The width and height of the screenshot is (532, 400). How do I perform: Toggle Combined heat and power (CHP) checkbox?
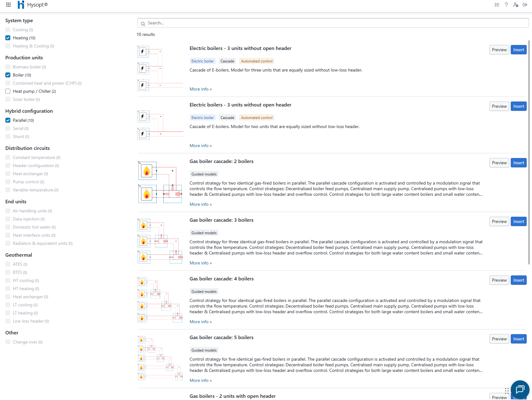pos(8,83)
